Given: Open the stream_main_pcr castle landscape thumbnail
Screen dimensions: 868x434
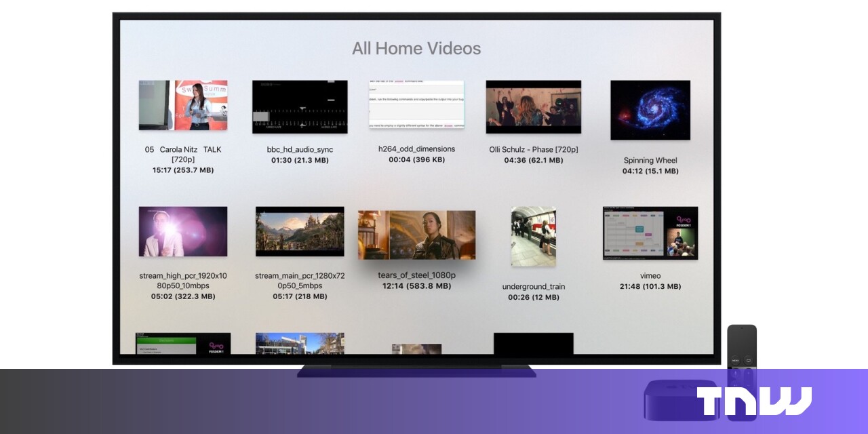Looking at the screenshot, I should (x=300, y=231).
